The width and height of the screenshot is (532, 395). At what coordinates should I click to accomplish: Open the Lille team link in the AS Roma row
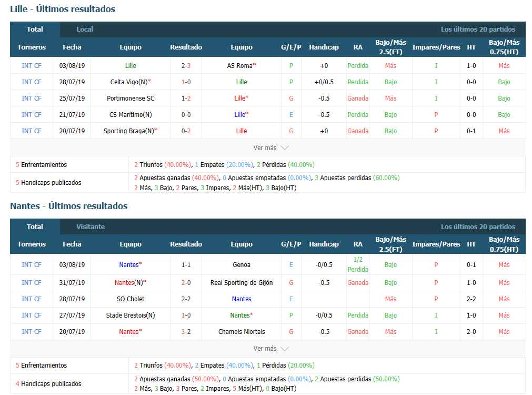coord(131,65)
